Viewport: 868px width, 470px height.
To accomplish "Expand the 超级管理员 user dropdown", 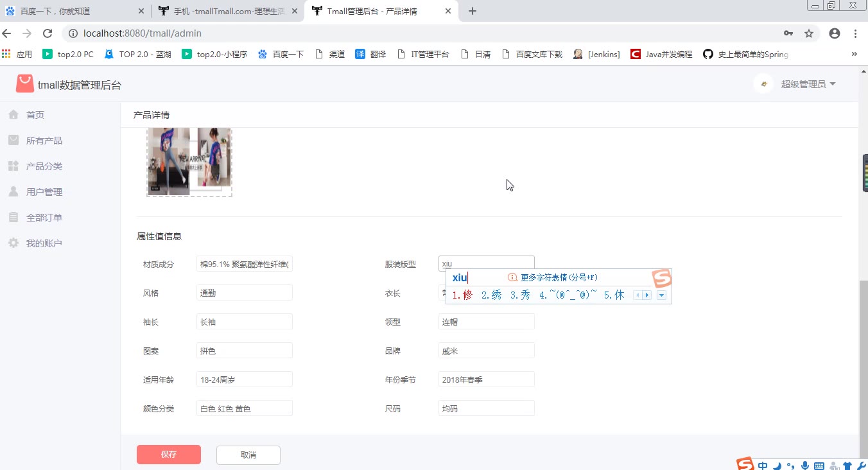I will pos(808,84).
